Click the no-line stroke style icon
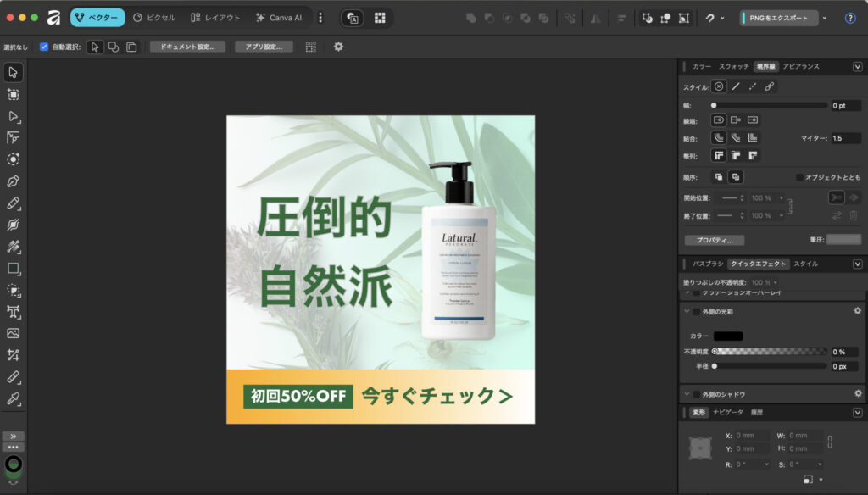Image resolution: width=868 pixels, height=495 pixels. 719,86
